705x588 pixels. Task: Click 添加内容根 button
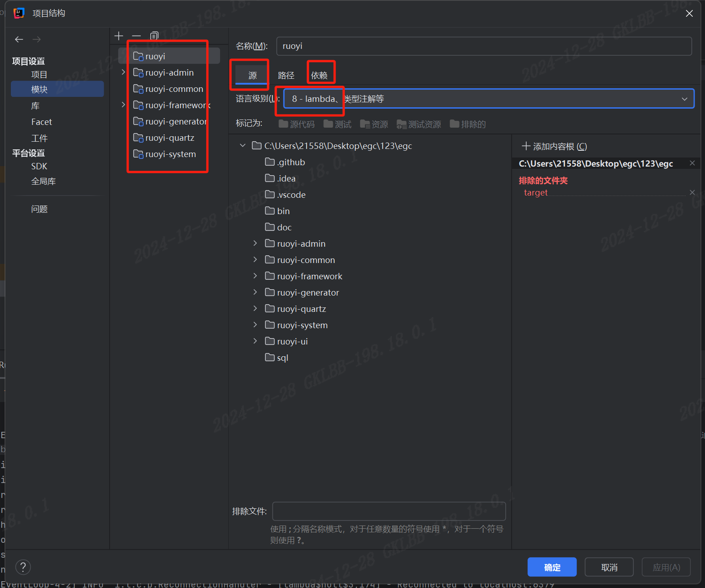coord(554,146)
